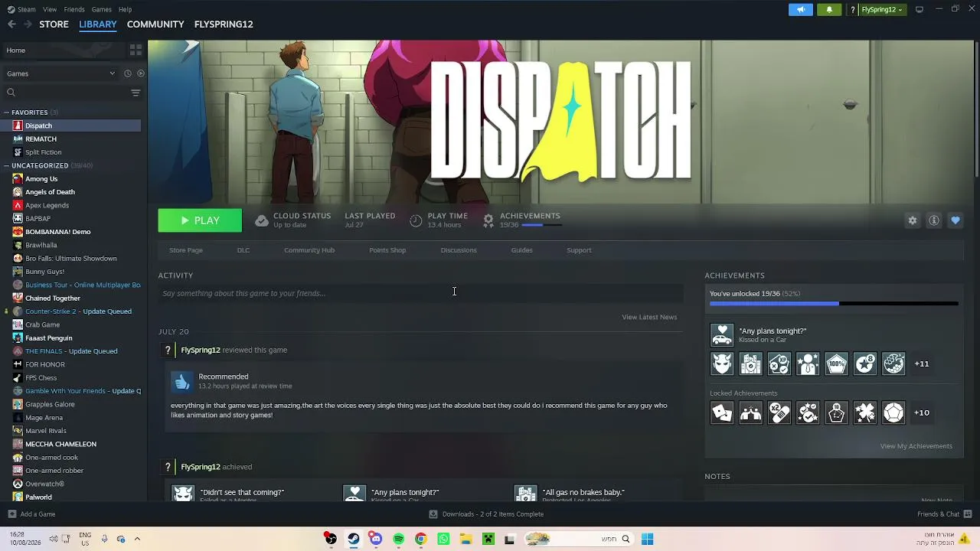Collapse the Favorites category
This screenshot has height=551, width=980.
(7, 112)
